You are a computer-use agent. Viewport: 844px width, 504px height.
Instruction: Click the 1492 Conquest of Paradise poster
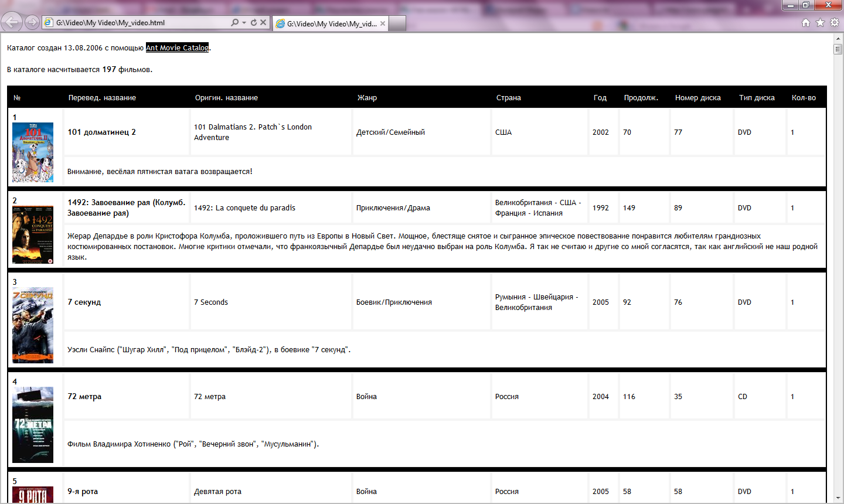coord(33,234)
